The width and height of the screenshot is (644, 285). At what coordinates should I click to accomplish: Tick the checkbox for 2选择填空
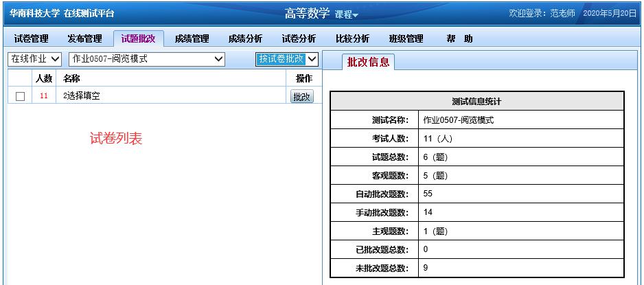tap(20, 97)
